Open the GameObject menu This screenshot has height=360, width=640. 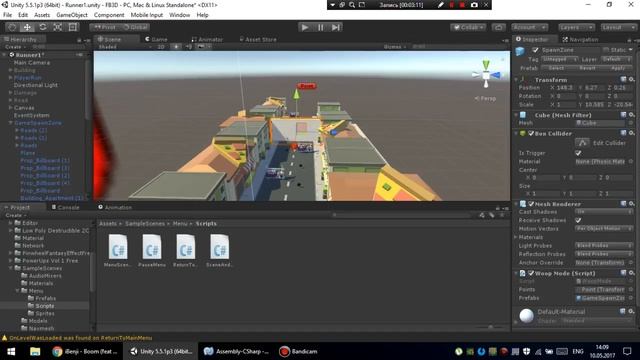72,15
